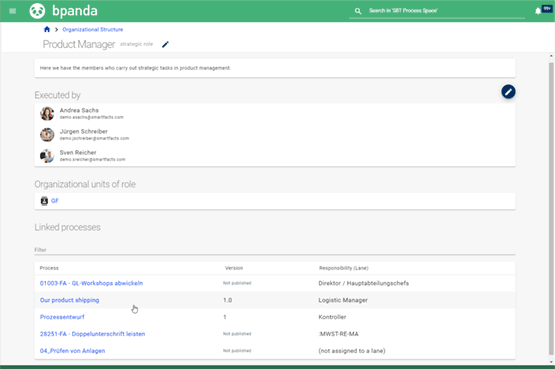Open Sven Reicher avatar
The width and height of the screenshot is (555, 369).
[x=47, y=156]
